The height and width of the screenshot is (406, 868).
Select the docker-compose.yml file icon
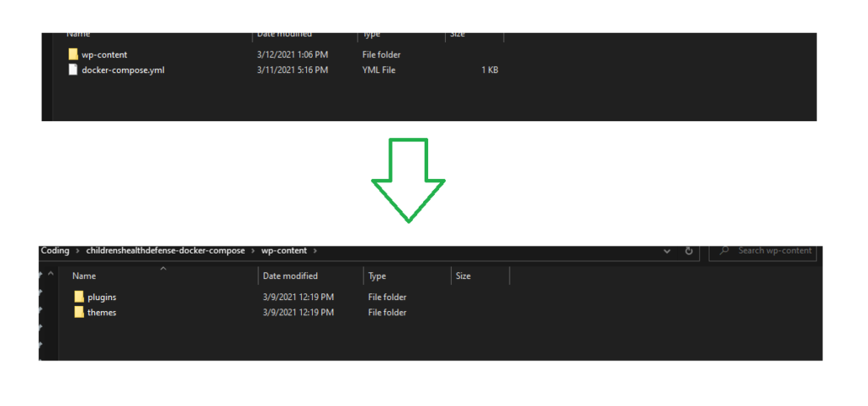[73, 70]
